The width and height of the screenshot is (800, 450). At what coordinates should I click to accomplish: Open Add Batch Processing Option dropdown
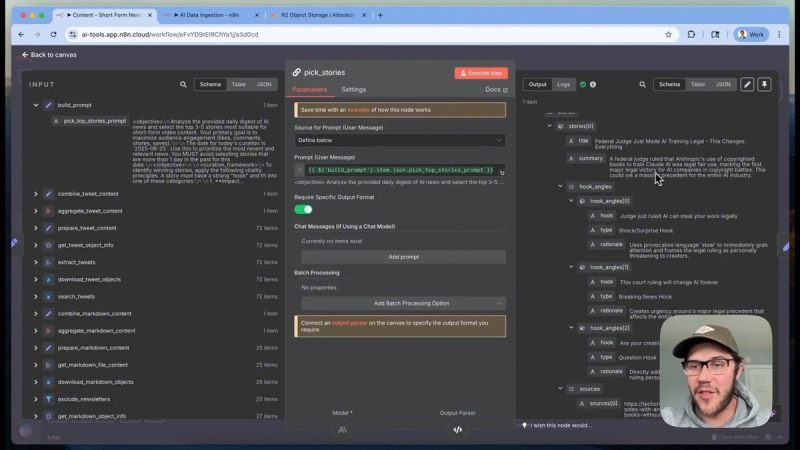pos(404,303)
